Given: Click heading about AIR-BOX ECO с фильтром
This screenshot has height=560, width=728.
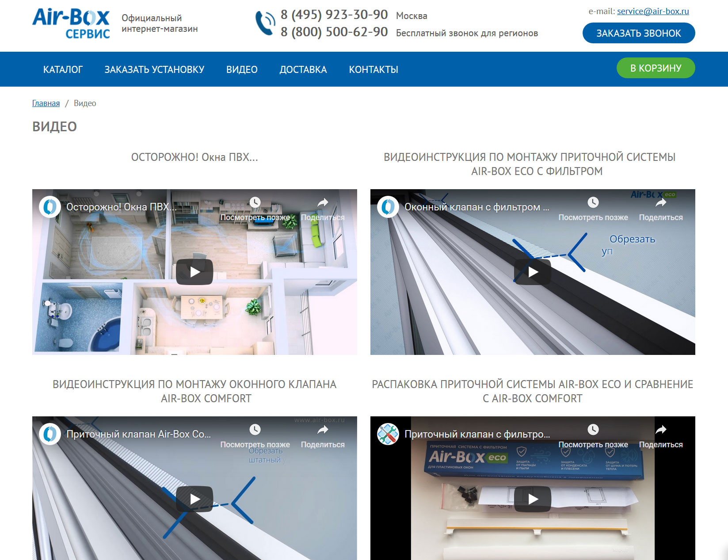Looking at the screenshot, I should tap(530, 164).
